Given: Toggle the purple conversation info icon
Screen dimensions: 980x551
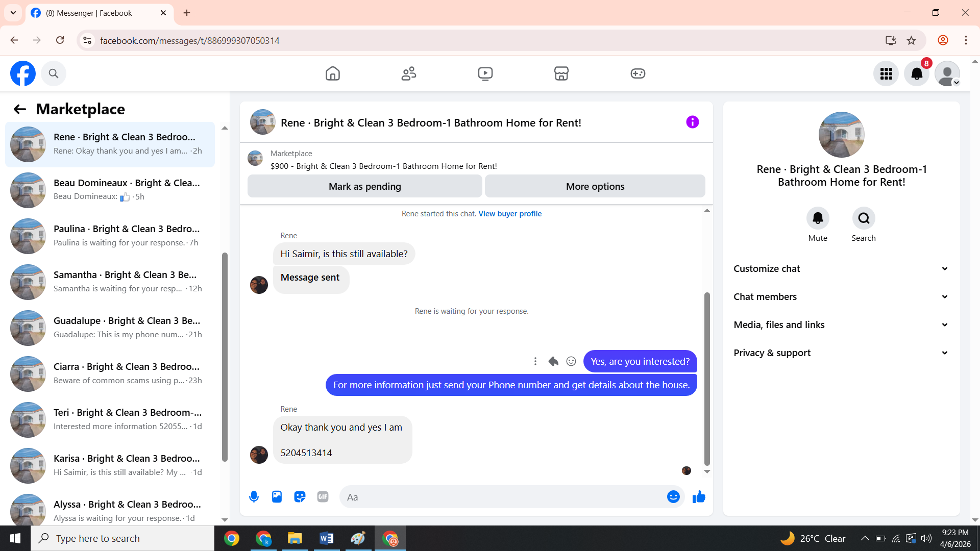Looking at the screenshot, I should tap(692, 122).
